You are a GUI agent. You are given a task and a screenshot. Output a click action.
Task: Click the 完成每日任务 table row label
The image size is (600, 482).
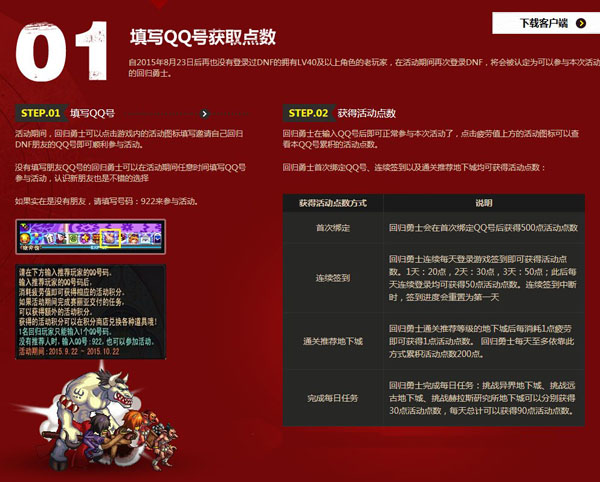333,398
